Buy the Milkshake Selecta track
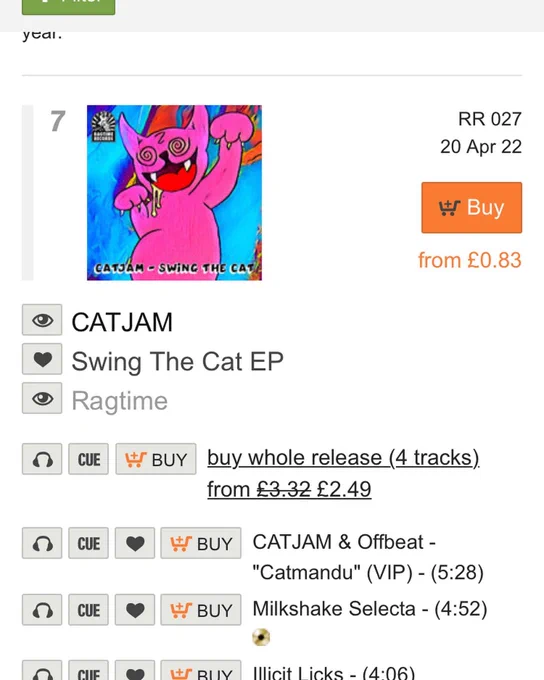The height and width of the screenshot is (680, 544). point(201,610)
